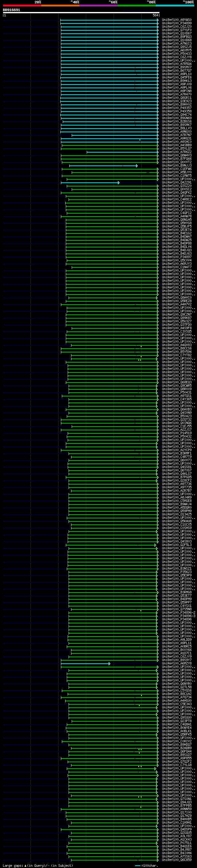The width and height of the screenshot is (197, 868).
Task: Select the label UniRef100_A9PJ09
Action: [176, 84]
